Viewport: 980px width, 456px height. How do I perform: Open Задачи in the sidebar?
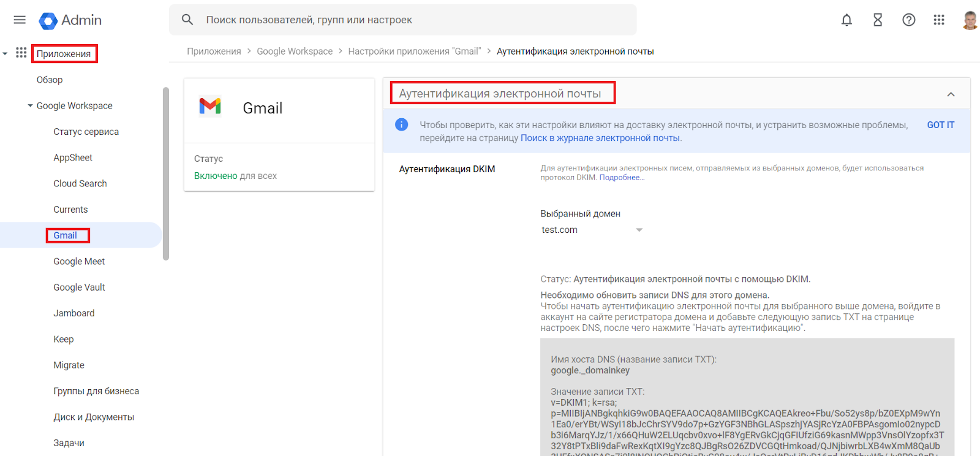[69, 443]
